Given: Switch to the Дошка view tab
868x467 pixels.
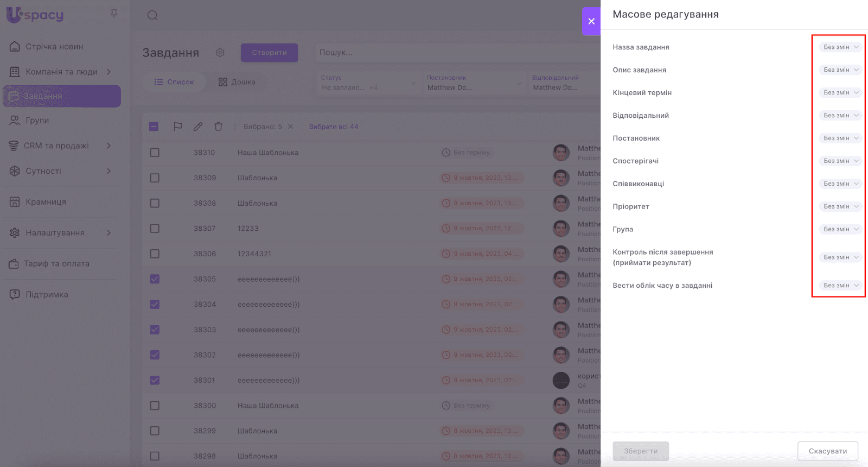Looking at the screenshot, I should [237, 82].
